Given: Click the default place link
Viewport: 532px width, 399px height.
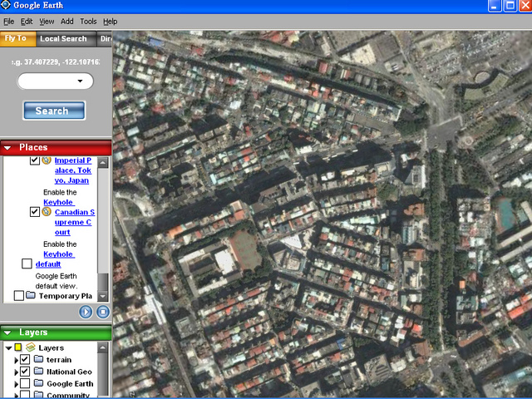Looking at the screenshot, I should [48, 264].
